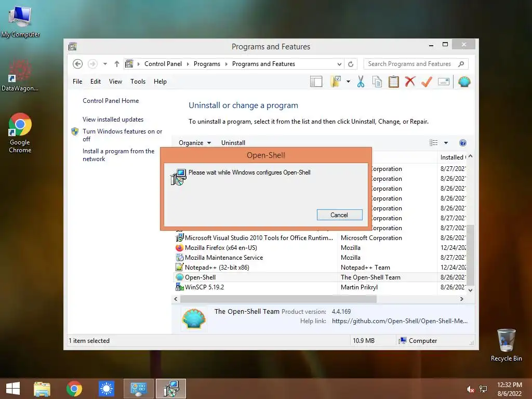Click the change view icon
The width and height of the screenshot is (532, 399).
pyautogui.click(x=434, y=143)
